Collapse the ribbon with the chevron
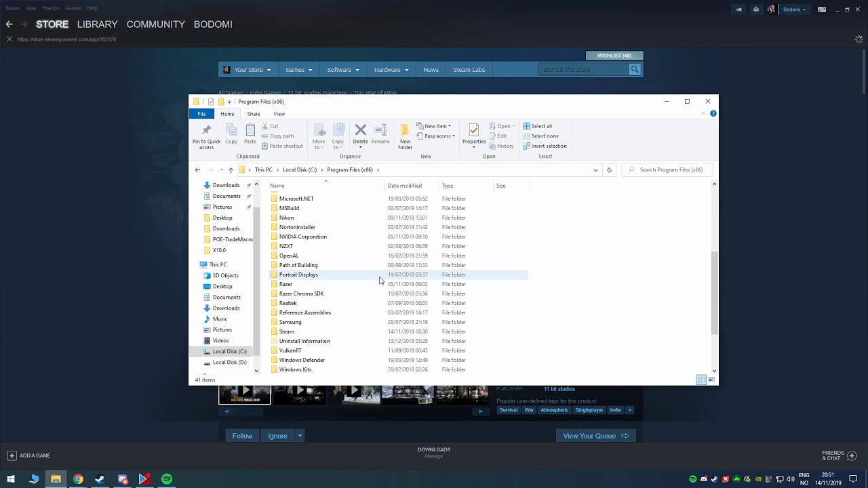The width and height of the screenshot is (868, 488). [x=703, y=113]
